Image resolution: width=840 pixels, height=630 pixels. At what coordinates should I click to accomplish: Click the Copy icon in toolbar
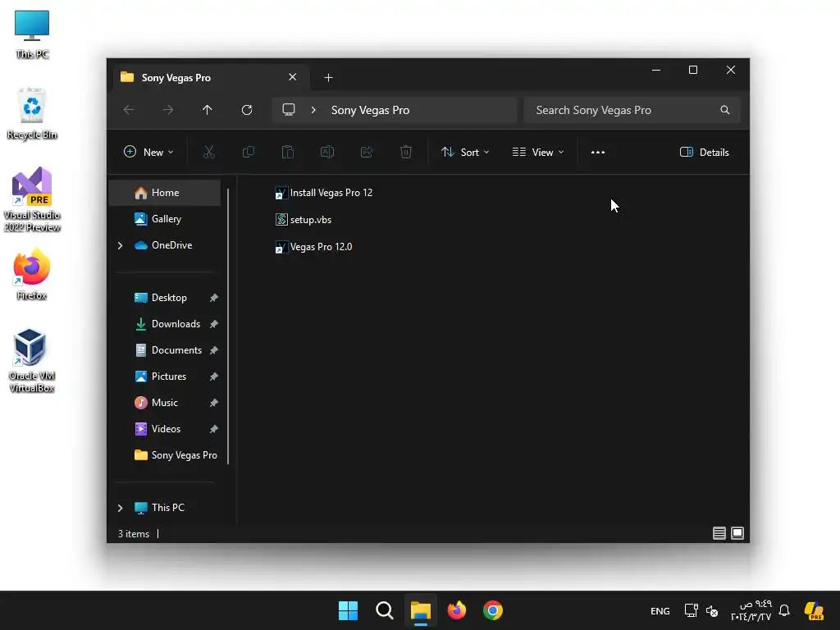point(248,152)
